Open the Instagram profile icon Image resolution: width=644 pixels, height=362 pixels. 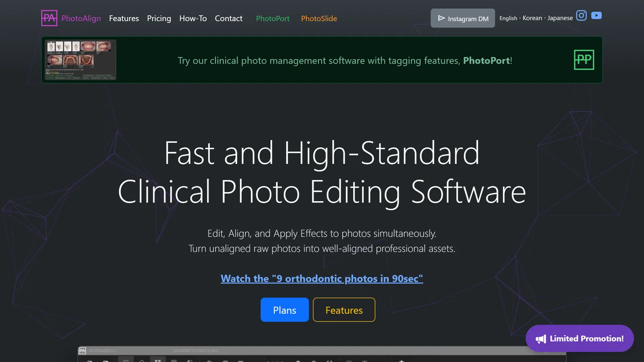pos(582,16)
